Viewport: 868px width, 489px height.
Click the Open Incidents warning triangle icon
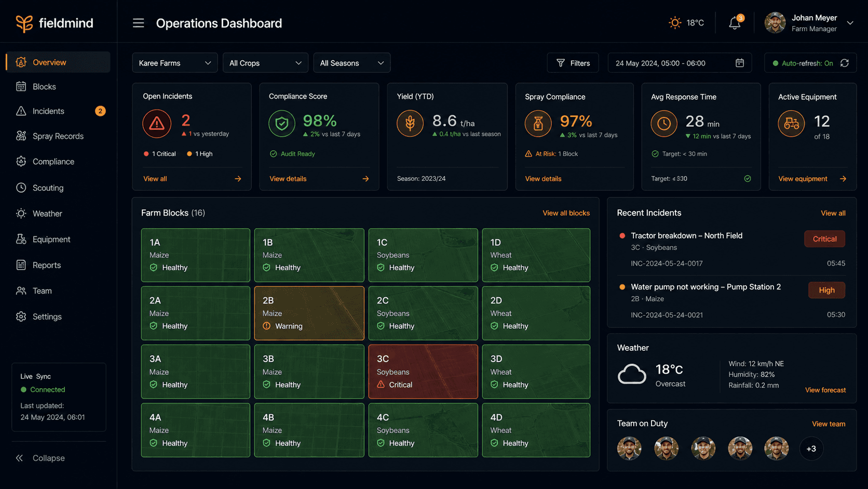click(x=157, y=124)
